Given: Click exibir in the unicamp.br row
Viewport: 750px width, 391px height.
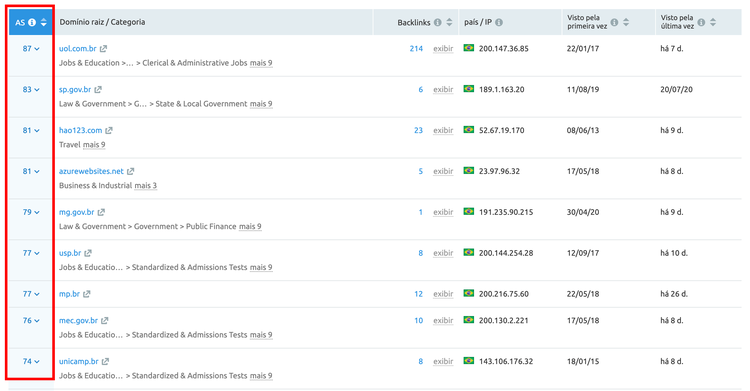Looking at the screenshot, I should [x=443, y=361].
